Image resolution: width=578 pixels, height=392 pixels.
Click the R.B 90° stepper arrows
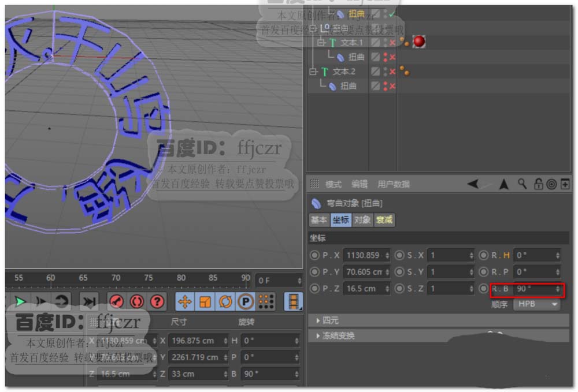(557, 289)
